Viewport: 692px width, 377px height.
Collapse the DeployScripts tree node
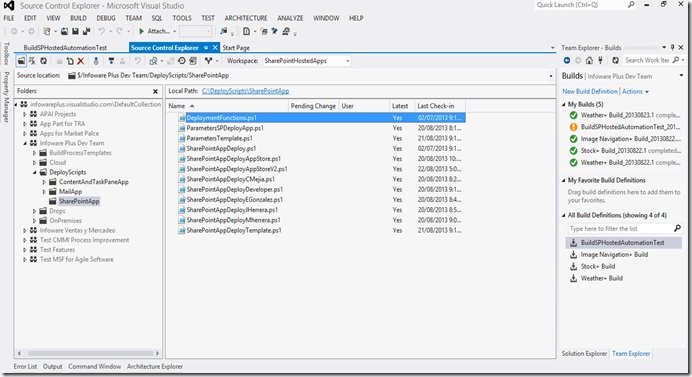(x=34, y=172)
